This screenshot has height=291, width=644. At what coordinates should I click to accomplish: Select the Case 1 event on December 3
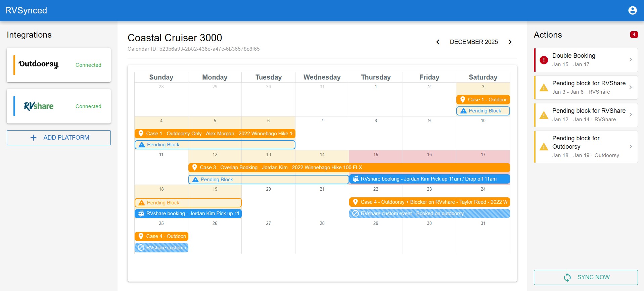click(x=483, y=99)
